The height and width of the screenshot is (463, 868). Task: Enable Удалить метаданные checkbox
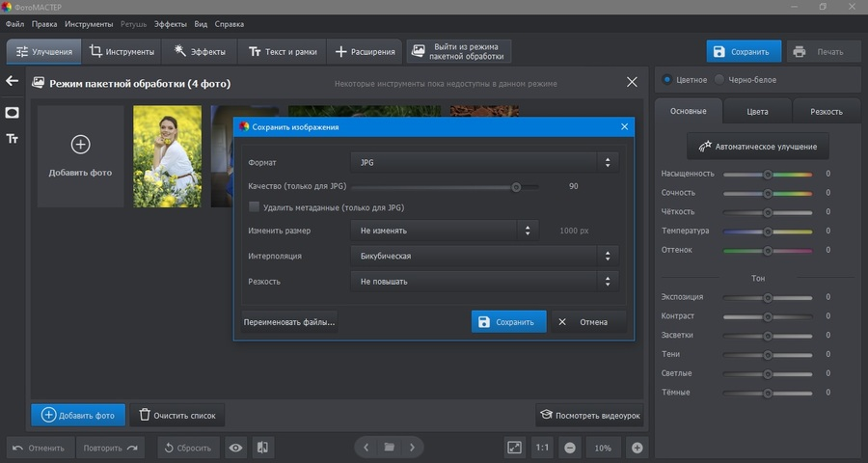click(254, 207)
